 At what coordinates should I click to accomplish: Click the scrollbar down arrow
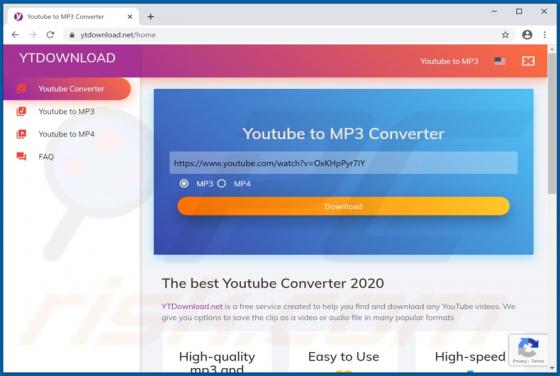point(552,367)
